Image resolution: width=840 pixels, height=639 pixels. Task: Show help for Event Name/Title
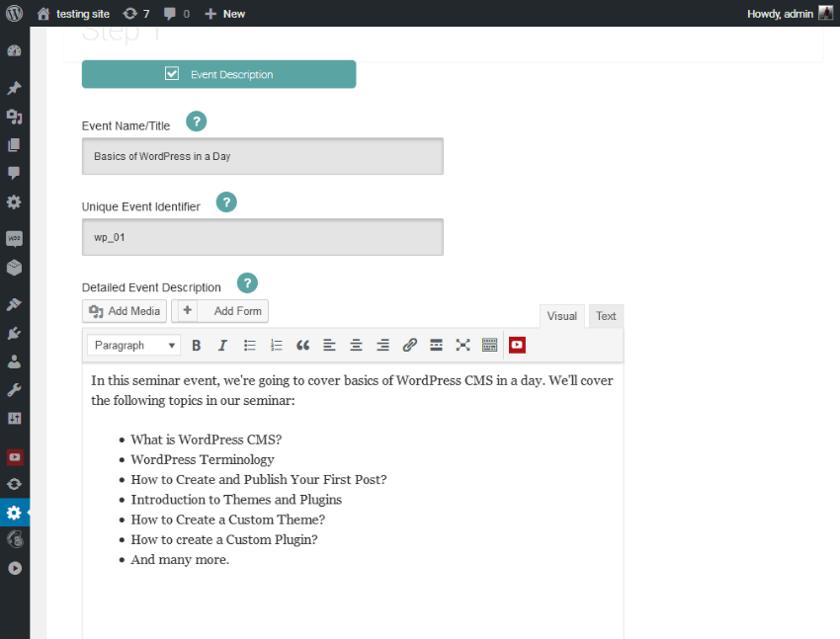(x=196, y=121)
